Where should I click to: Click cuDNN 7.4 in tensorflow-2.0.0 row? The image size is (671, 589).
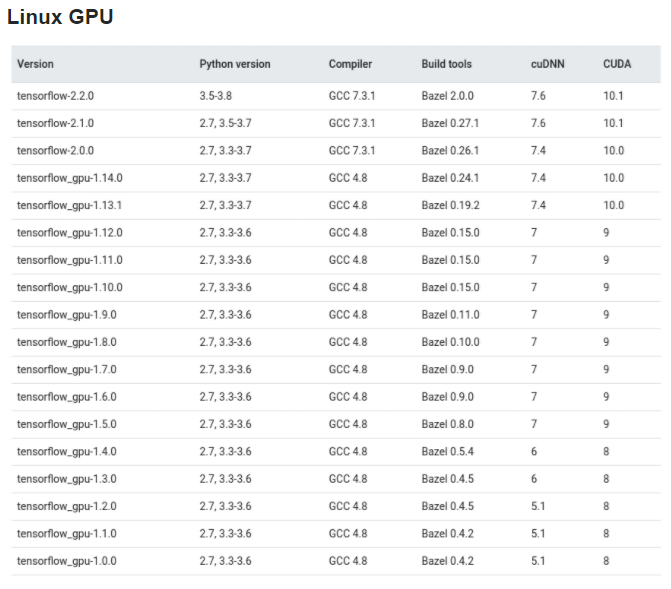point(538,151)
